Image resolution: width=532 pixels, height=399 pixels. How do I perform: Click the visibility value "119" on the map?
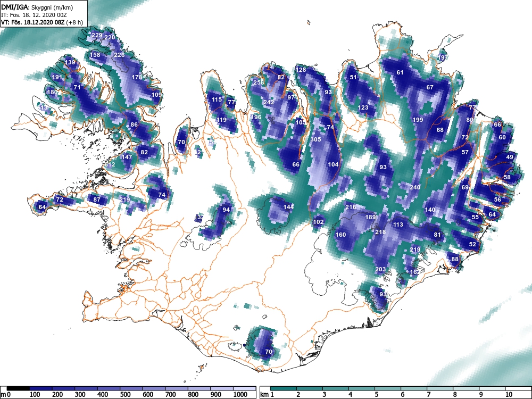(x=221, y=120)
